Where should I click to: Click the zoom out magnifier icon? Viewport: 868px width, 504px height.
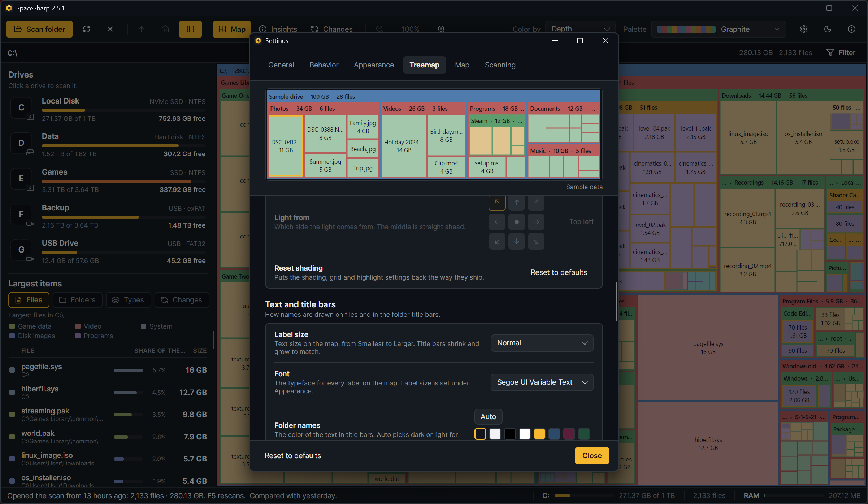pyautogui.click(x=379, y=29)
